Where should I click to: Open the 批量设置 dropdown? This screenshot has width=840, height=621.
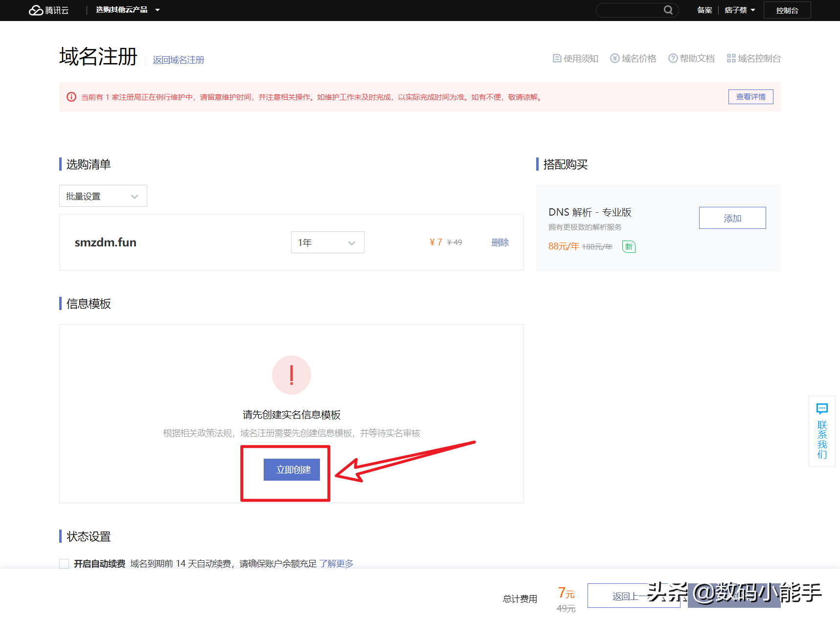tap(103, 196)
